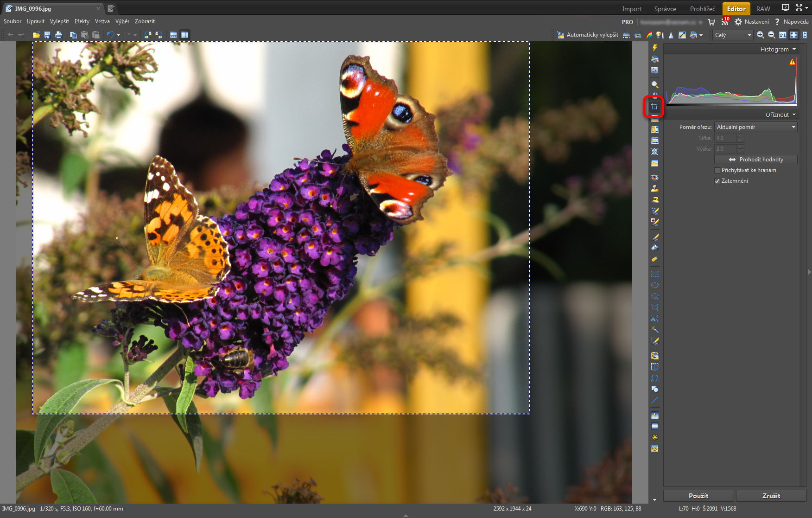Click the Save floppy disk icon
The width and height of the screenshot is (812, 518).
pyautogui.click(x=47, y=35)
